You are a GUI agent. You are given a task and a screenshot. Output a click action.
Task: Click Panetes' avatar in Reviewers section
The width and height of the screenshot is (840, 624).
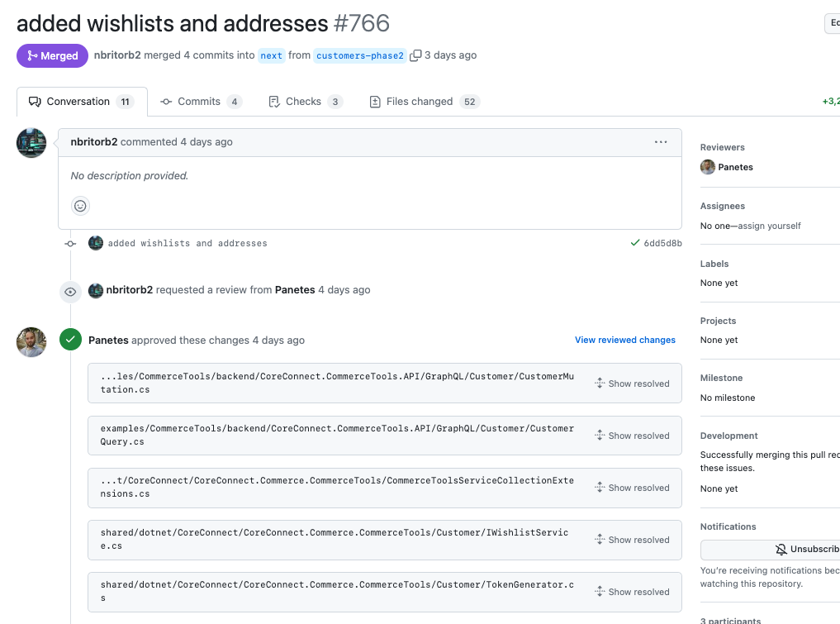coord(708,167)
